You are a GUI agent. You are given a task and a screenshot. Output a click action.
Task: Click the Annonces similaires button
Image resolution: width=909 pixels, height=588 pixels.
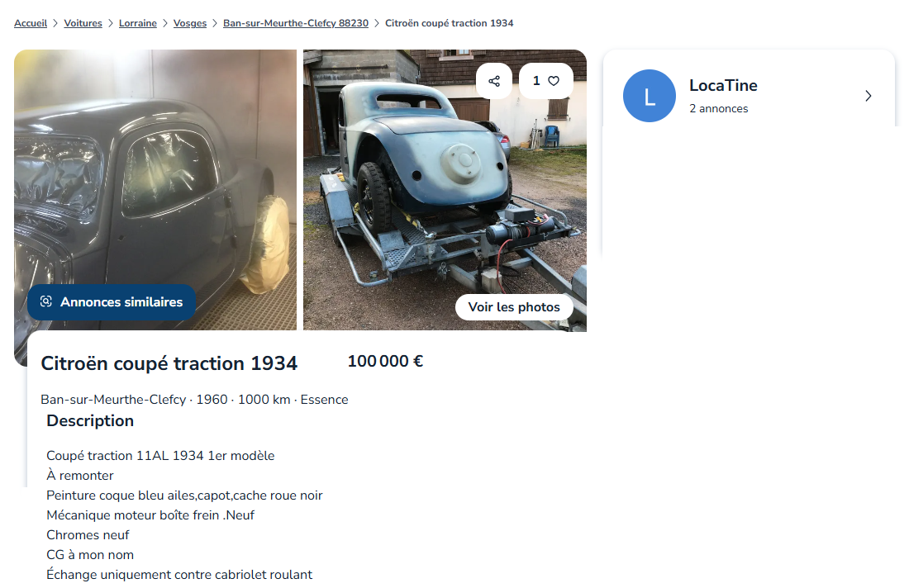point(112,301)
